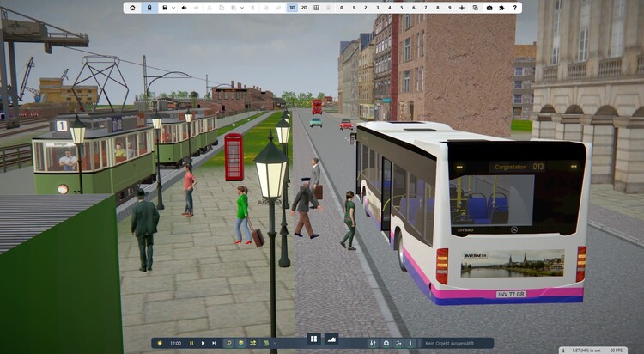This screenshot has width=644, height=354.
Task: Click the 'Kein Objekt ausgewählt' status text
Action: [449, 343]
